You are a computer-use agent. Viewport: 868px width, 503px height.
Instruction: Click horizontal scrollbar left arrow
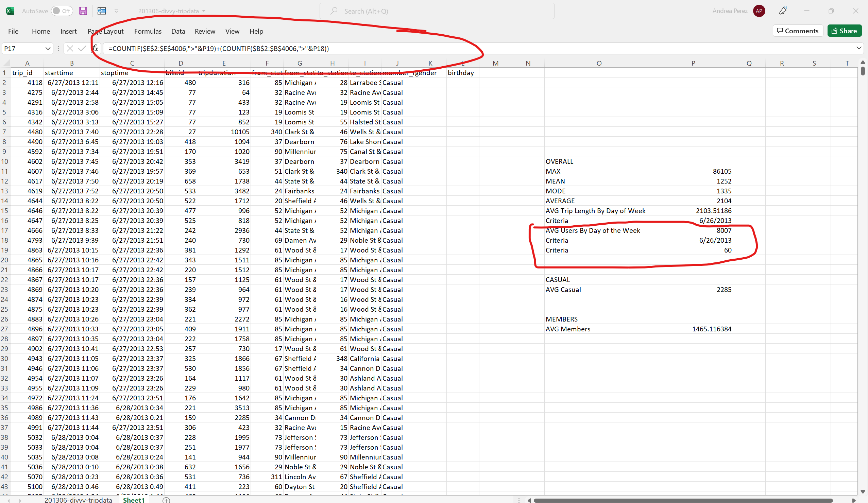529,500
